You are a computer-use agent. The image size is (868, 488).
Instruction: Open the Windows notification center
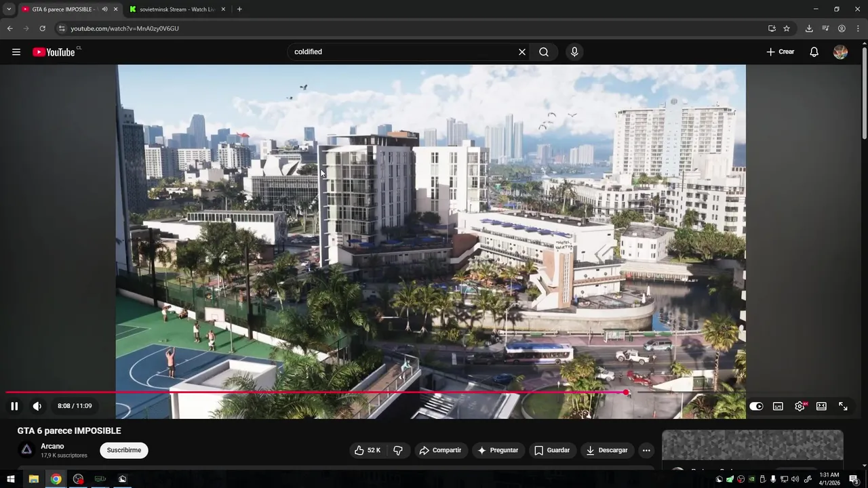(854, 479)
